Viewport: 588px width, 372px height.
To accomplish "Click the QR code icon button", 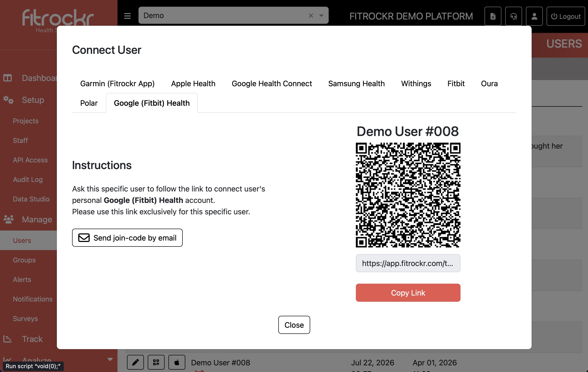I will tap(156, 362).
